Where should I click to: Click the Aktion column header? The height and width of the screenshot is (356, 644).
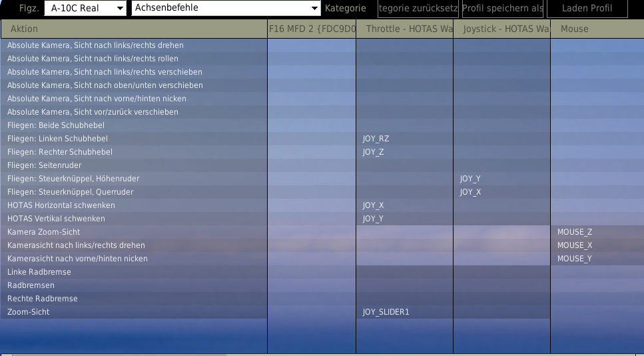[x=135, y=29]
